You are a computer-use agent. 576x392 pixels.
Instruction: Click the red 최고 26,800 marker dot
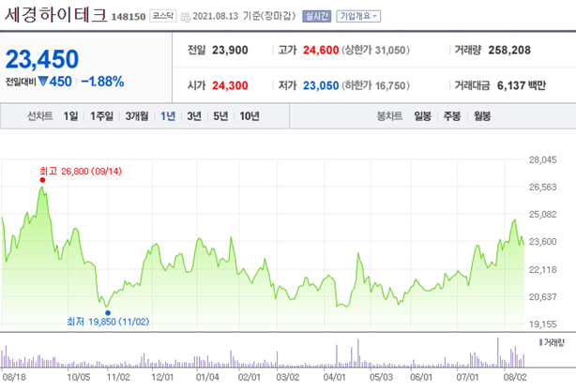(42, 180)
